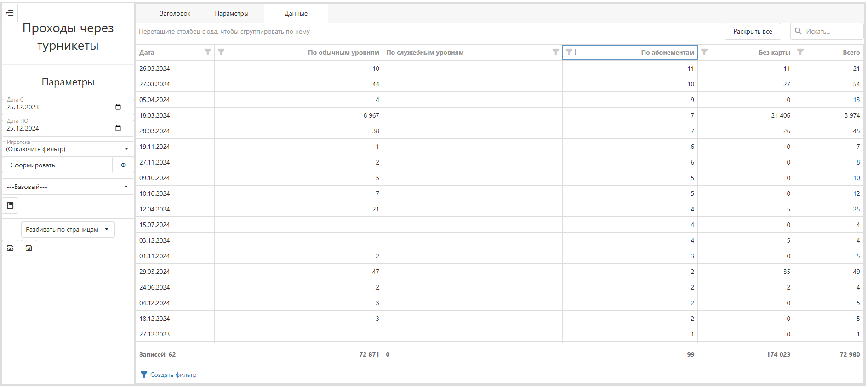
Task: Open filter on the Дата column header
Action: click(x=208, y=52)
